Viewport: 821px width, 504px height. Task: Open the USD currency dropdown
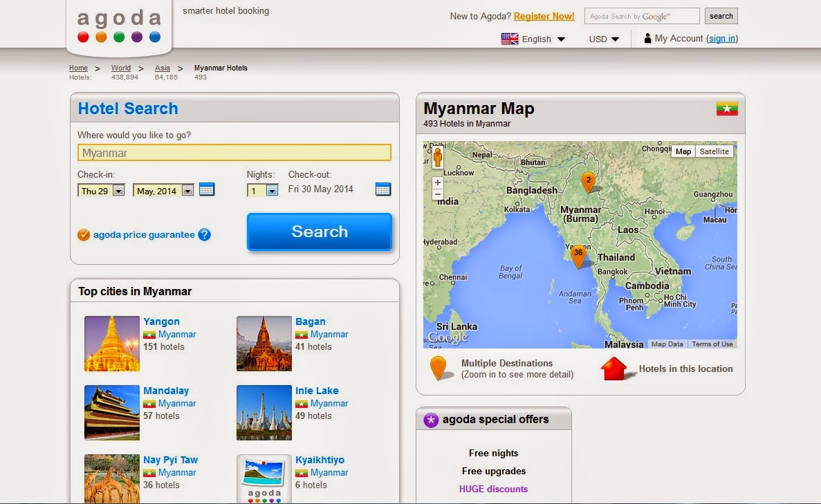coord(604,39)
